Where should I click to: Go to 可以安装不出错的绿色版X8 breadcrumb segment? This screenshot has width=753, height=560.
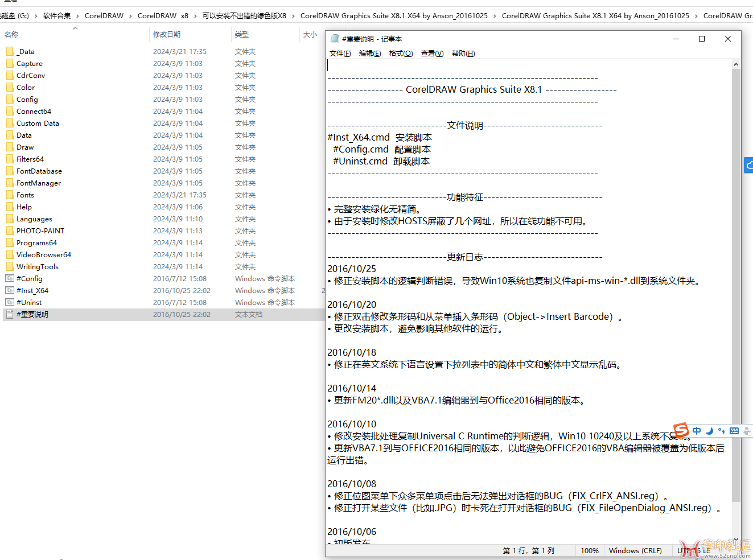click(x=244, y=16)
